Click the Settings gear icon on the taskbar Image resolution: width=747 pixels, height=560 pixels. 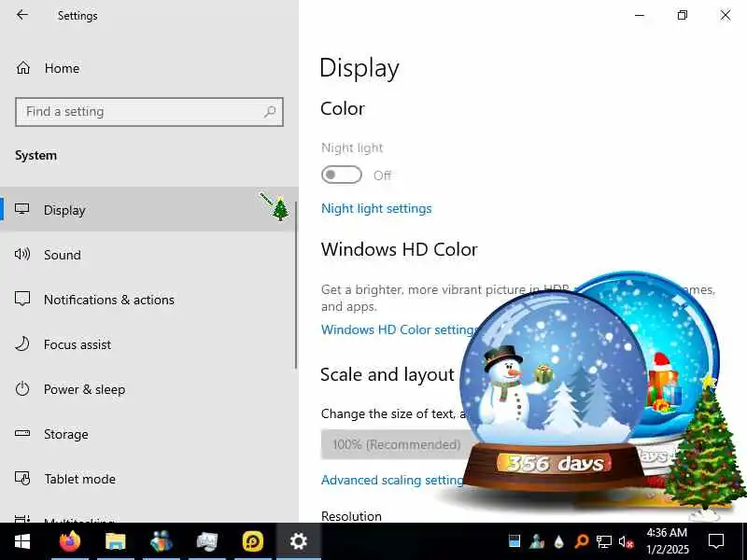coord(298,541)
